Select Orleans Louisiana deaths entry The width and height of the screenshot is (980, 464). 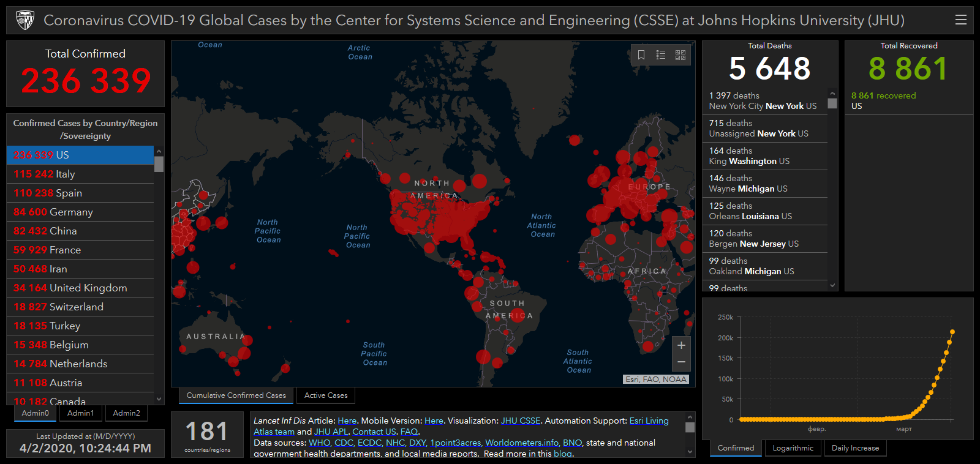click(x=765, y=211)
